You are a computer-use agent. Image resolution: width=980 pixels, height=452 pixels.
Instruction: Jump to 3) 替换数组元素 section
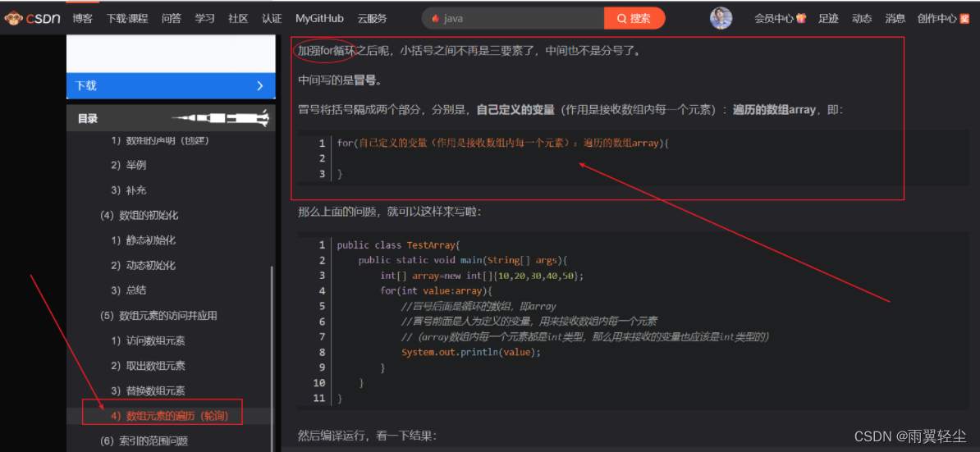click(148, 390)
